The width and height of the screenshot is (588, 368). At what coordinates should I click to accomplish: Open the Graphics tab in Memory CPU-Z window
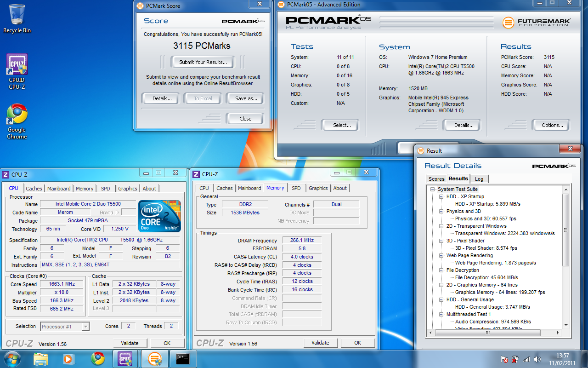(318, 188)
